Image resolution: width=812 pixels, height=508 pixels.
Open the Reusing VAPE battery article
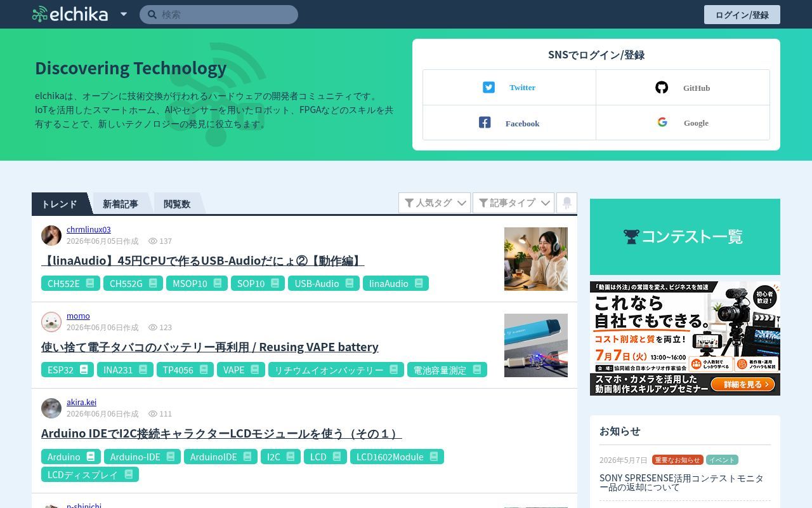point(210,347)
